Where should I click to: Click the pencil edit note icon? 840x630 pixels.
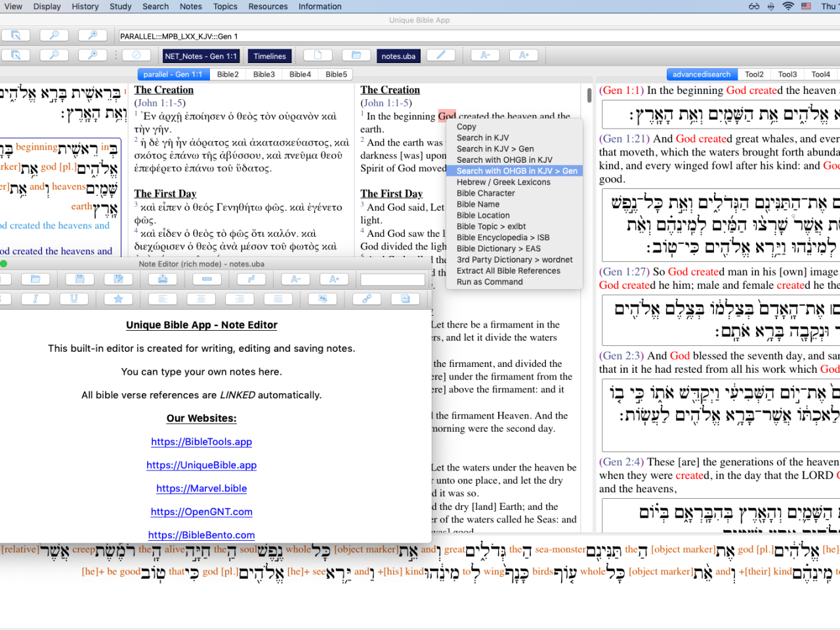click(x=441, y=55)
